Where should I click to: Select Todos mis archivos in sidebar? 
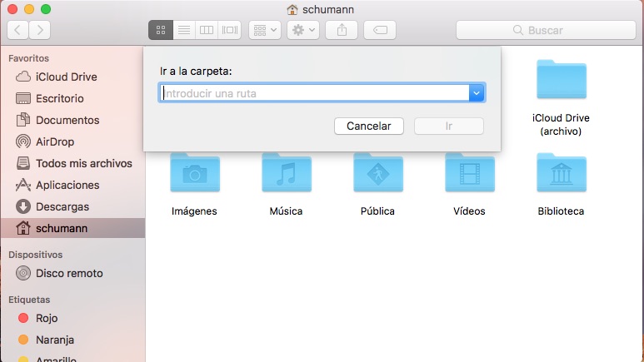point(72,163)
